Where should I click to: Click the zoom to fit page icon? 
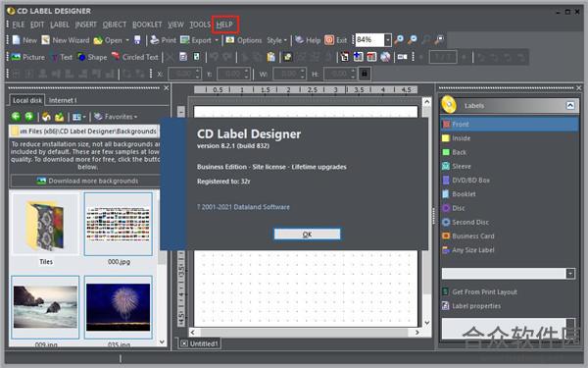(x=439, y=40)
